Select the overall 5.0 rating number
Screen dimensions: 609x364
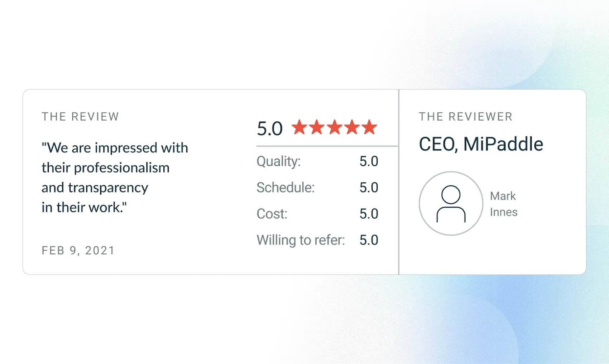tap(270, 128)
